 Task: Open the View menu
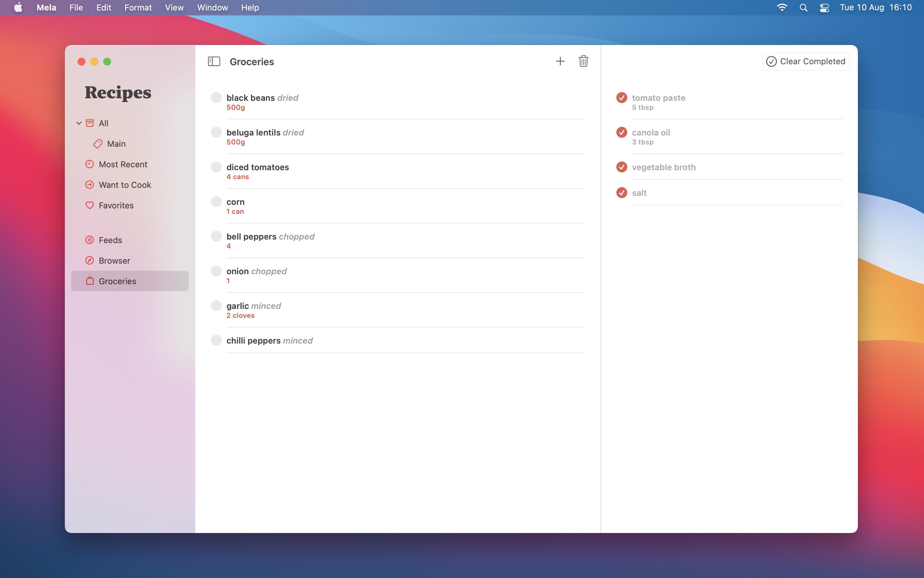[x=174, y=8]
